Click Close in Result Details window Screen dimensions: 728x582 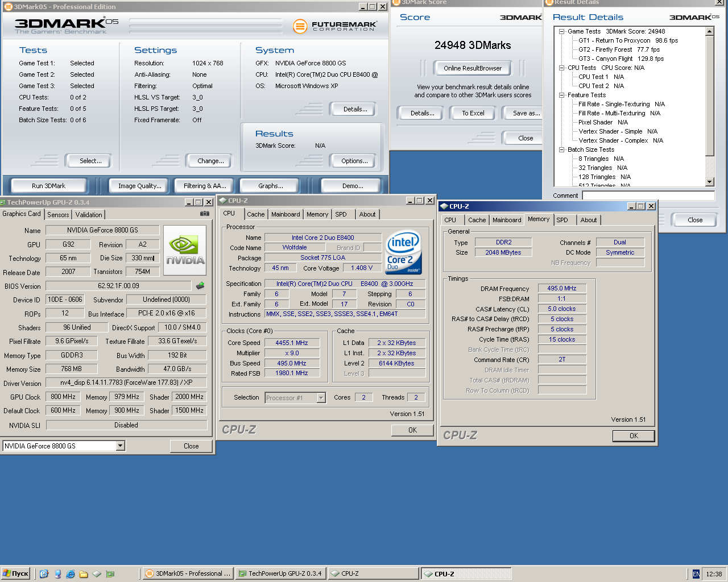[694, 220]
